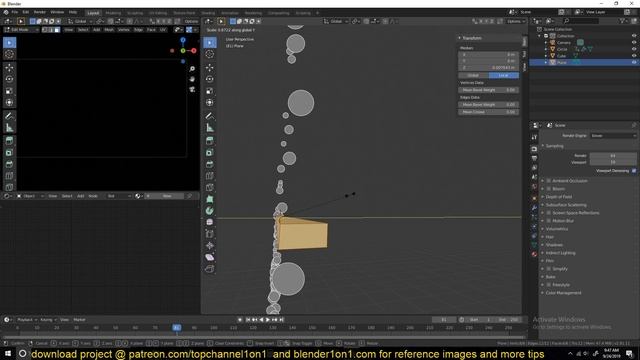The height and width of the screenshot is (360, 640).
Task: Select the Scale tool in main viewport toolbar
Action: [210, 91]
